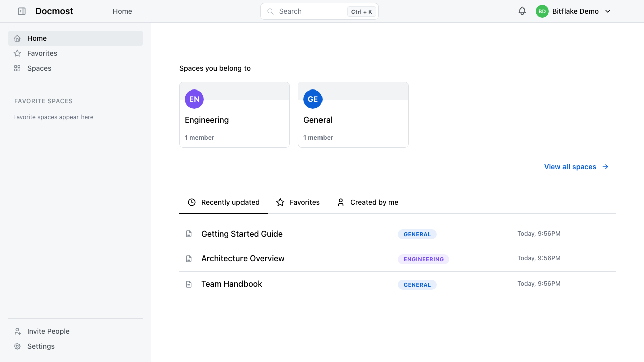Focus the Search input field
Screen dimensions: 644x362
click(319, 11)
